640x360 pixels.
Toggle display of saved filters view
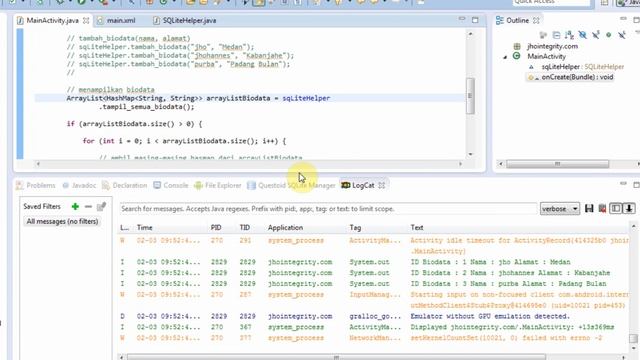[x=616, y=209]
